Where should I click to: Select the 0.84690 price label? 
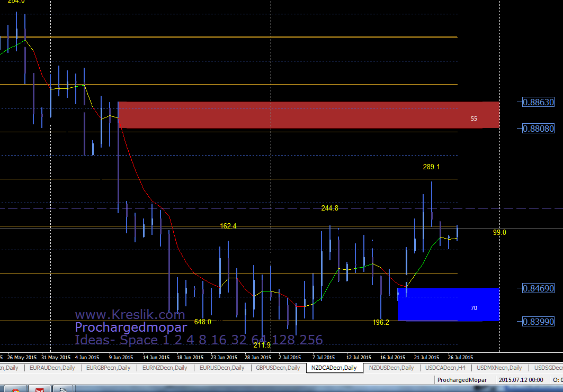click(x=538, y=288)
